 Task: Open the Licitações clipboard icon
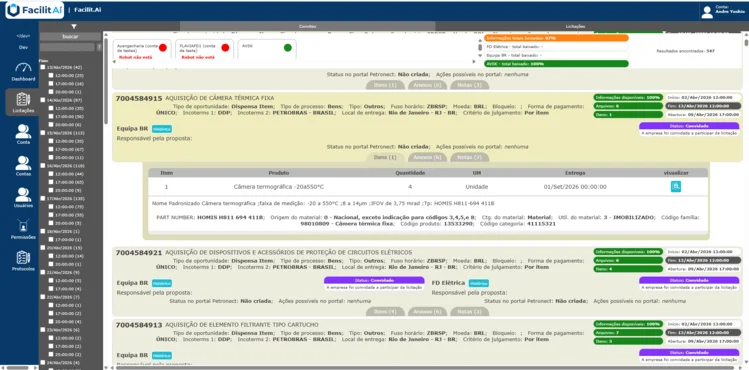[23, 99]
